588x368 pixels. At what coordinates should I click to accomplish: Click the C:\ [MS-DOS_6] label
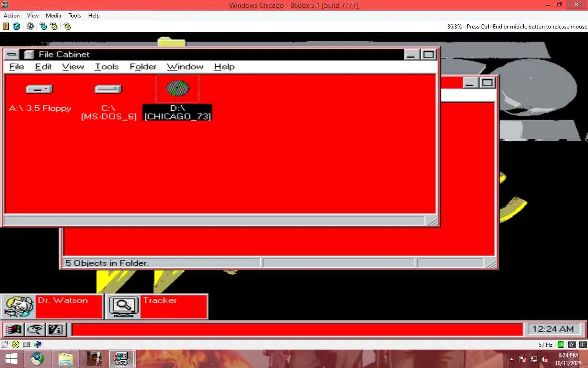click(x=108, y=113)
